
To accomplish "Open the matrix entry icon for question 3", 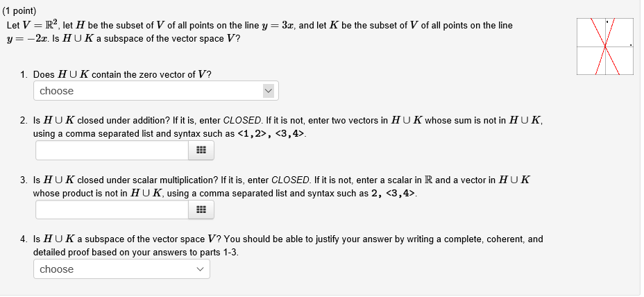I will [201, 210].
